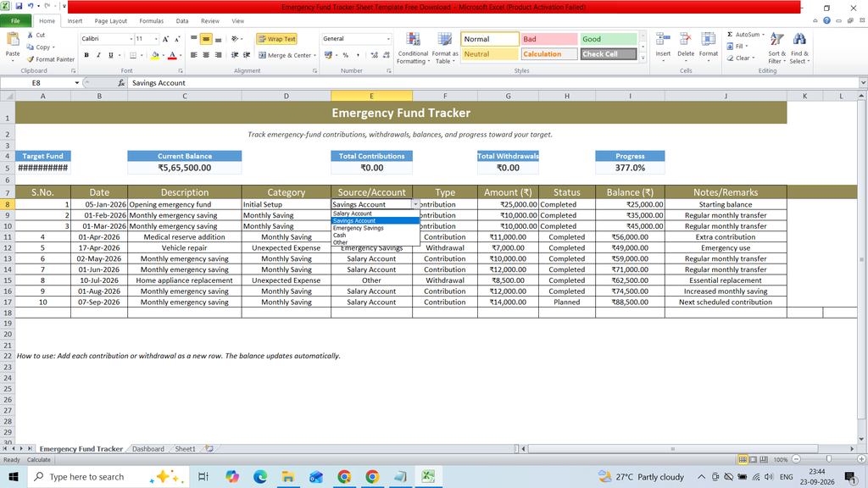Switch to Normal view in status bar
The width and height of the screenshot is (868, 488).
[x=743, y=460]
